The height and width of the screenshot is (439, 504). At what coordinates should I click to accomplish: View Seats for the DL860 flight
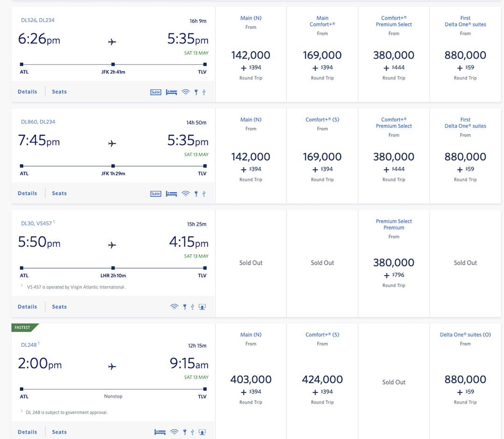point(59,193)
